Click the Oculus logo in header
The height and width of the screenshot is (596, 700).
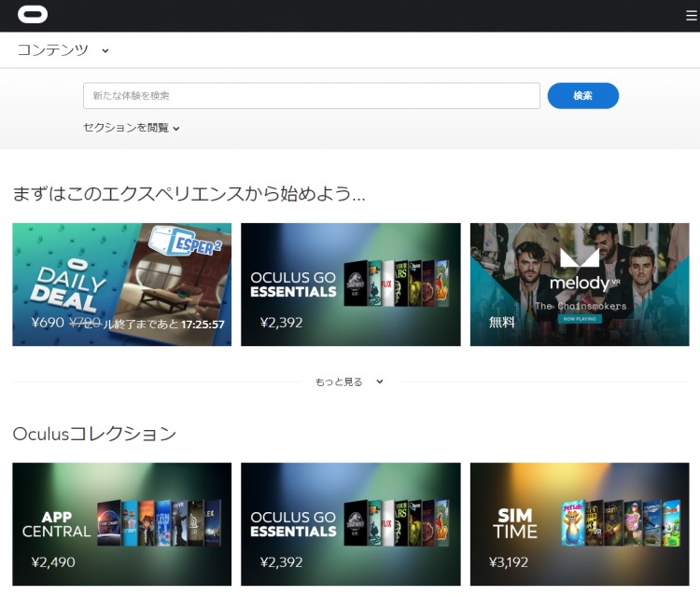coord(33,15)
